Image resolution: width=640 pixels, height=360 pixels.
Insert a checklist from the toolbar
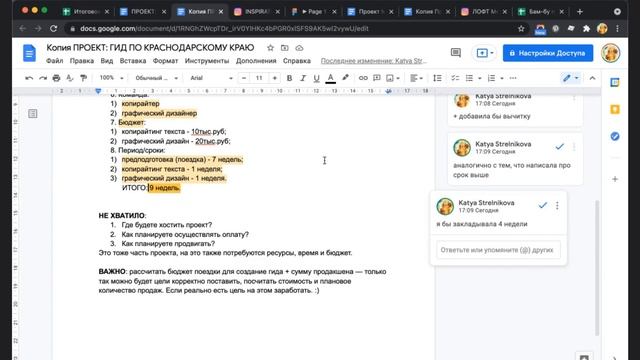click(x=455, y=78)
